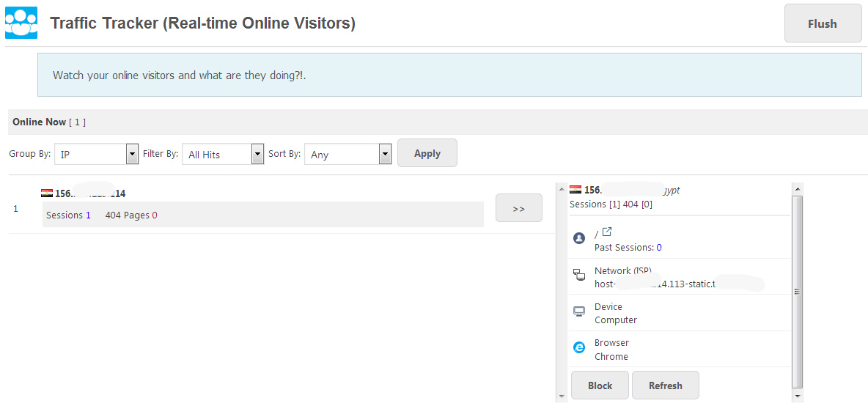Click the Egypt flag beside the visitor list IP
The image size is (868, 417).
(46, 193)
